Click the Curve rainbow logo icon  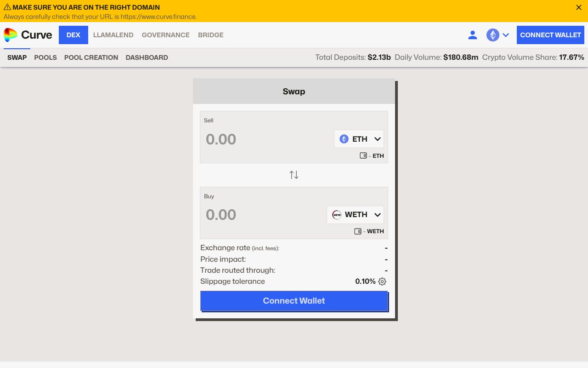pyautogui.click(x=11, y=35)
